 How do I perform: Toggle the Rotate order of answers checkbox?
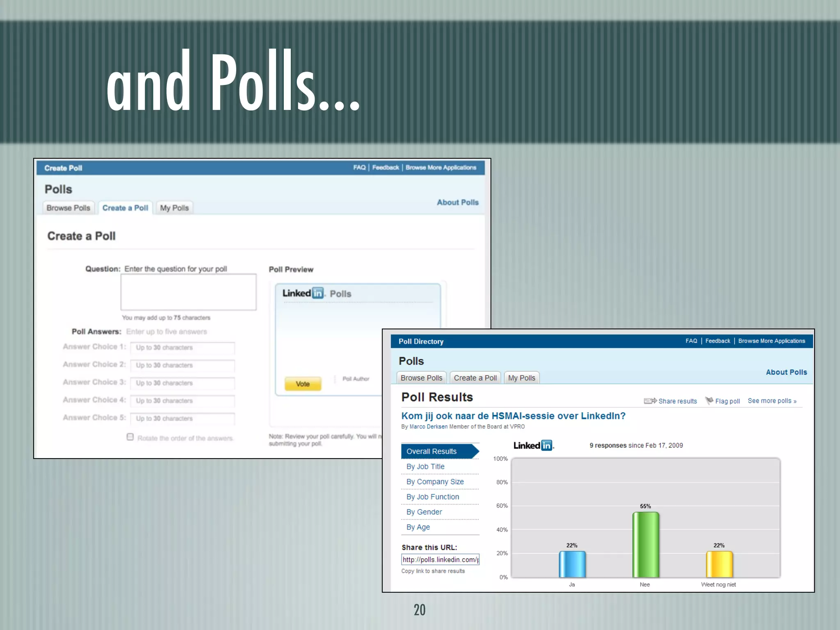tap(130, 437)
